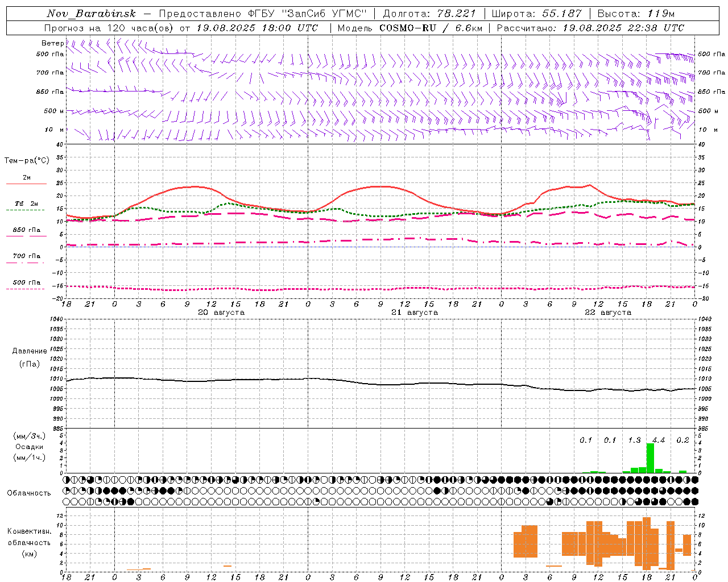Click the (км) convective cloud unit label

(30, 554)
